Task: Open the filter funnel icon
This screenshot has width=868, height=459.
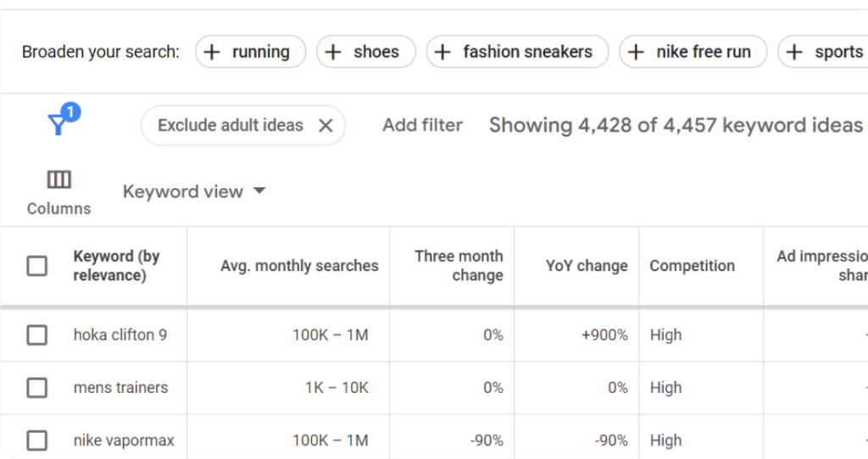Action: [x=58, y=124]
